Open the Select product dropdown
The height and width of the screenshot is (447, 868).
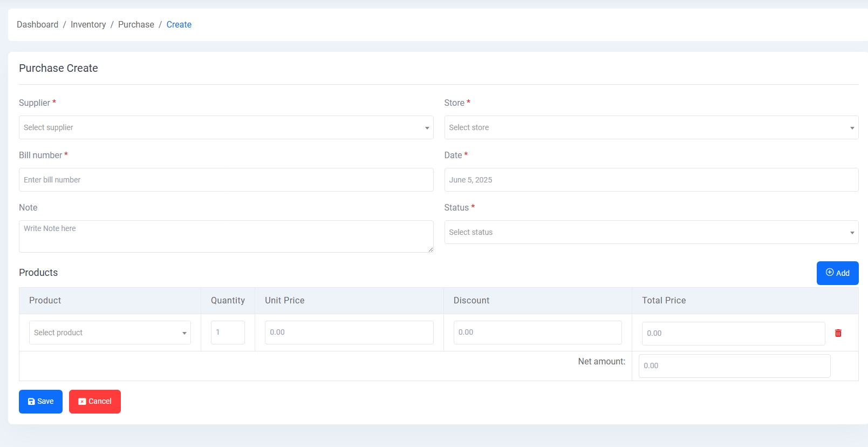[110, 333]
